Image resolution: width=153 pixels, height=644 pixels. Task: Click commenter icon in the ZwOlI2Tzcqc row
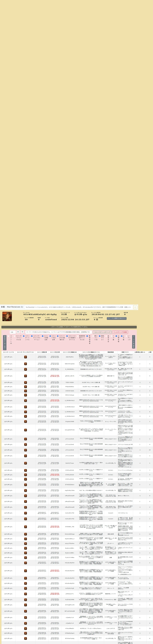(25, 463)
